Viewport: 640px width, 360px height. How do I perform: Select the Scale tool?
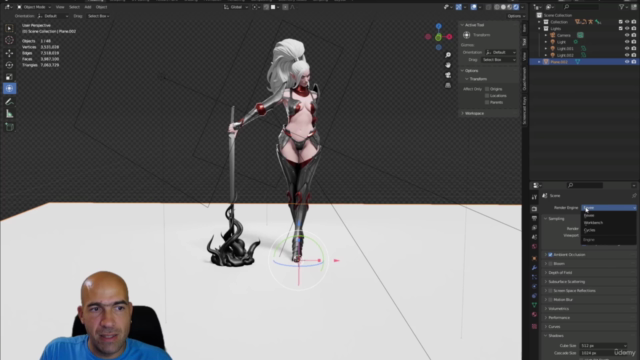point(9,77)
